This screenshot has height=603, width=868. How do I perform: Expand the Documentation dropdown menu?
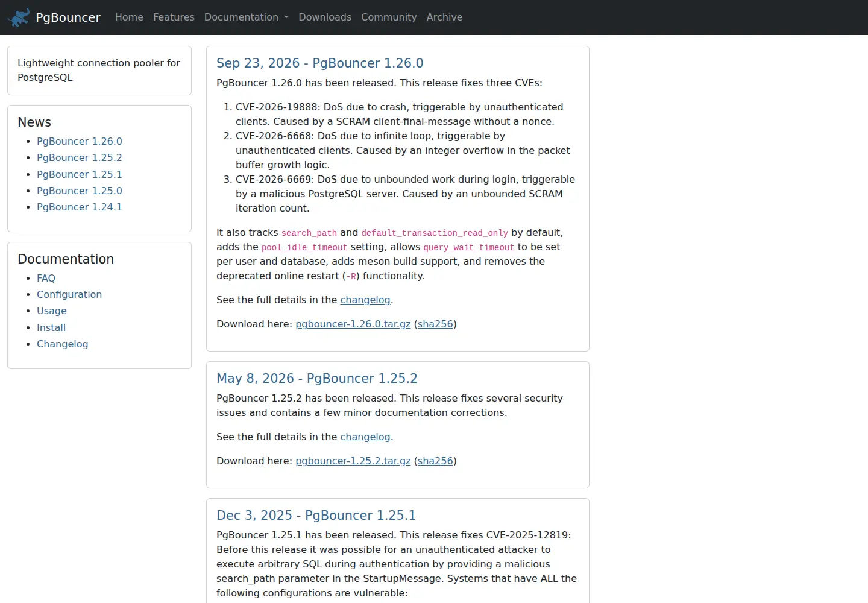pyautogui.click(x=247, y=17)
